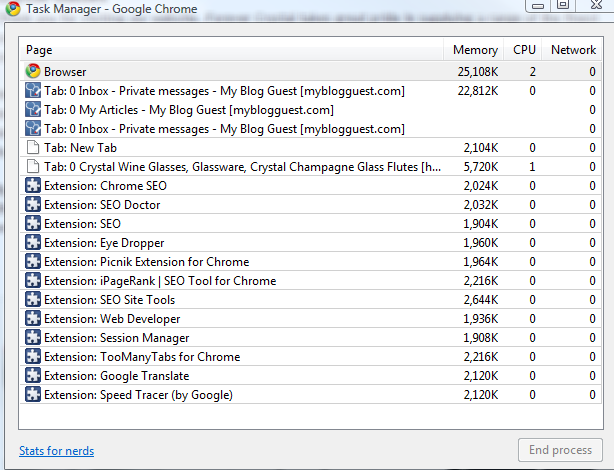Click the puzzle icon for Eye Dropper extension

[x=33, y=242]
